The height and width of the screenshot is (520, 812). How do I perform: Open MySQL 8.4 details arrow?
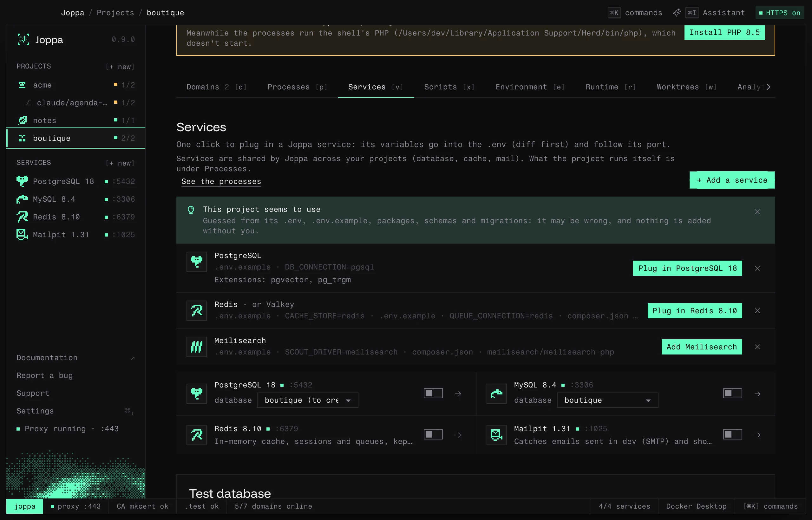tap(758, 394)
